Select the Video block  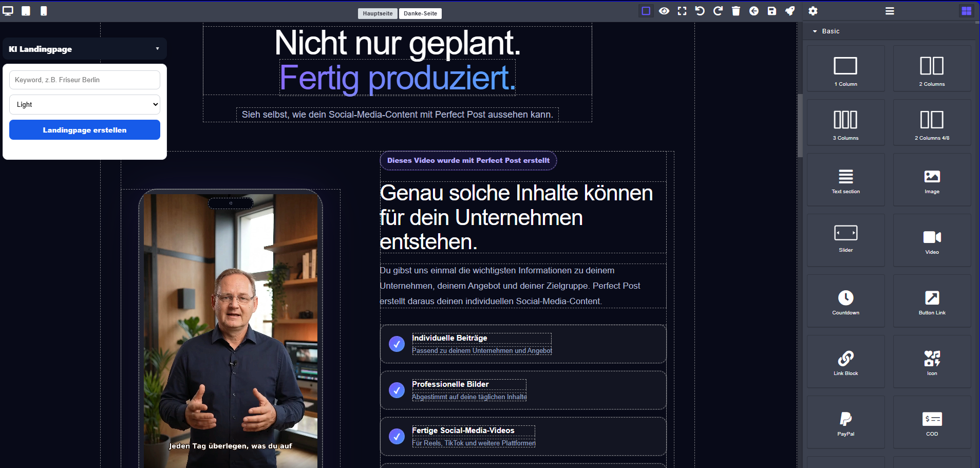[932, 240]
